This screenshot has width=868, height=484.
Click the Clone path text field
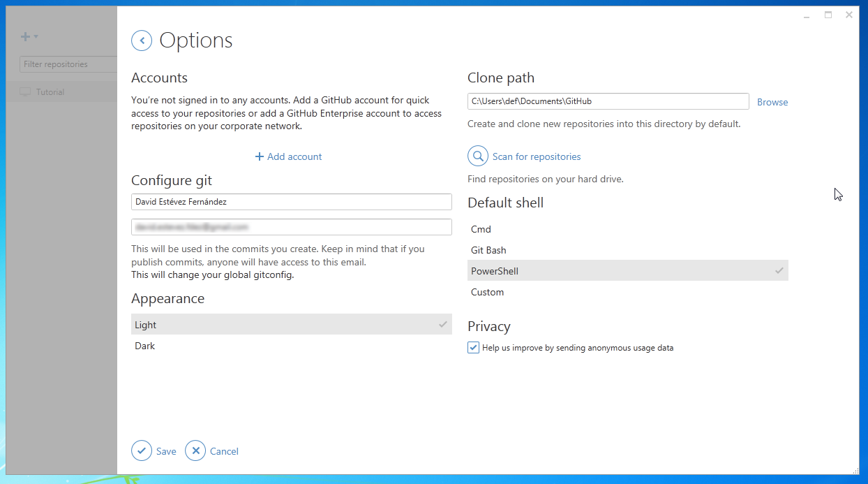coord(608,101)
